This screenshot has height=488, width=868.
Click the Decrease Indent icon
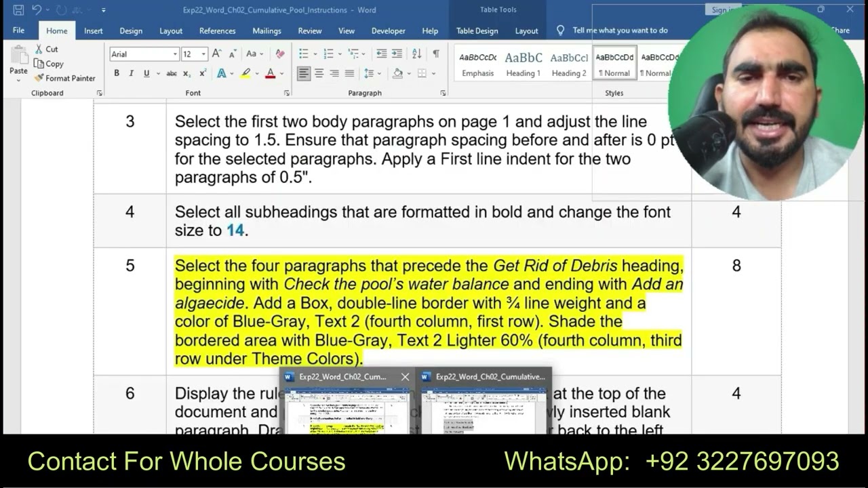[x=382, y=54]
